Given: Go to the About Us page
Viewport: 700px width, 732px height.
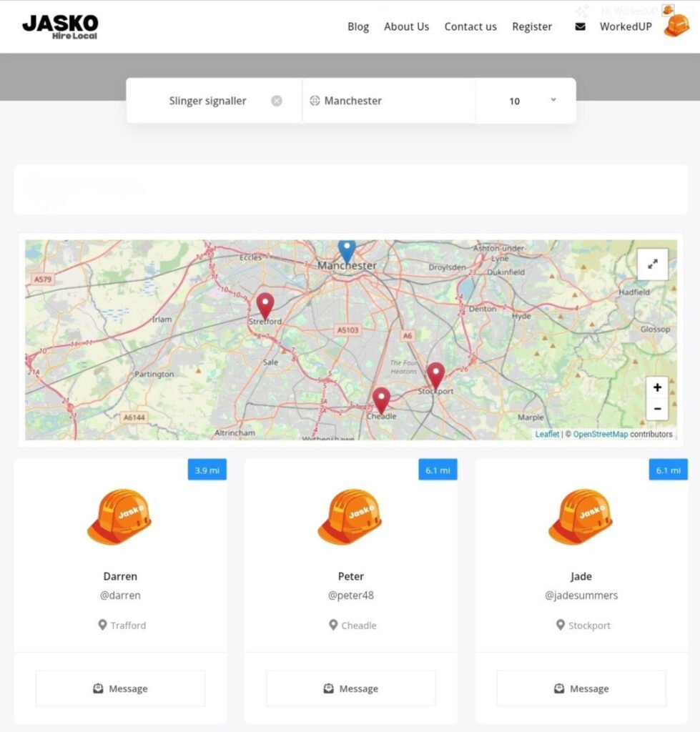Looking at the screenshot, I should (x=406, y=26).
